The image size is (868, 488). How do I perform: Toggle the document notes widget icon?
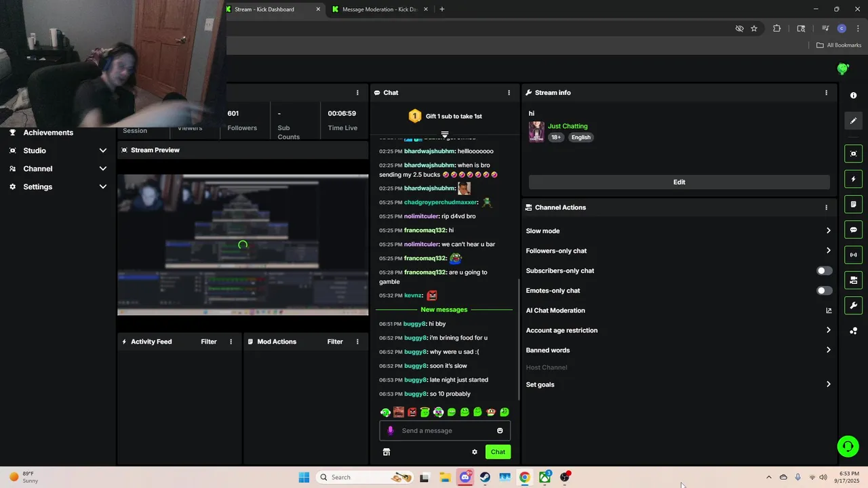tap(853, 204)
